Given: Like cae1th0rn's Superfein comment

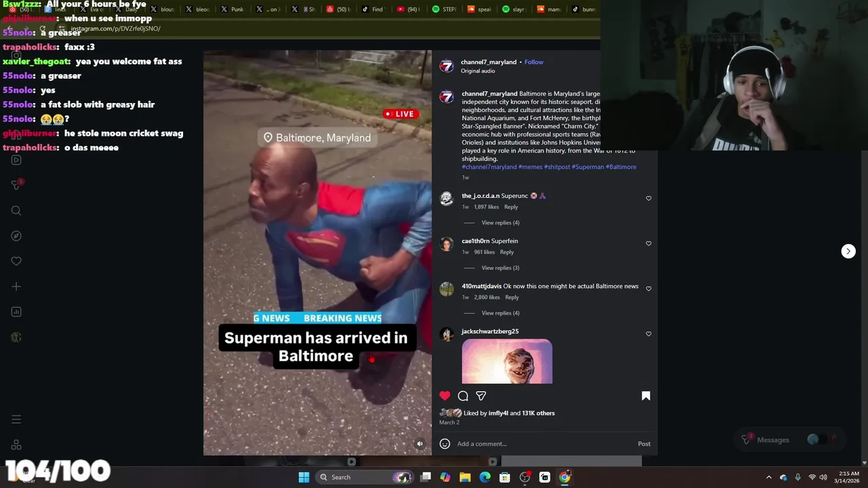Looking at the screenshot, I should pos(648,243).
